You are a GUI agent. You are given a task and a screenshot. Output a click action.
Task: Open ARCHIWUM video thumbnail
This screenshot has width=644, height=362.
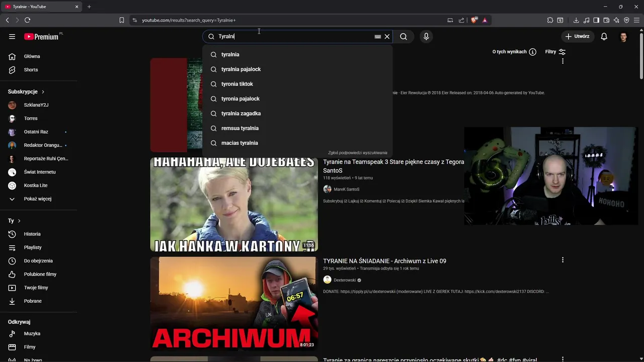[234, 303]
